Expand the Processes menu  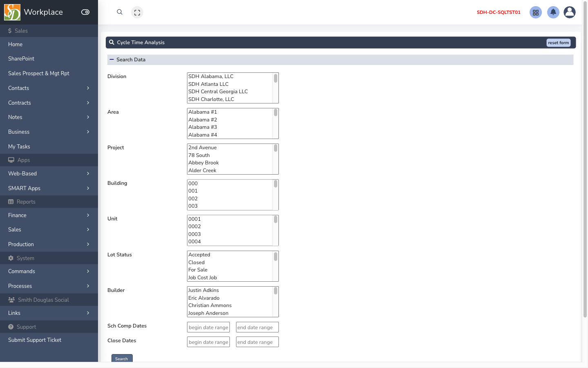click(x=49, y=286)
